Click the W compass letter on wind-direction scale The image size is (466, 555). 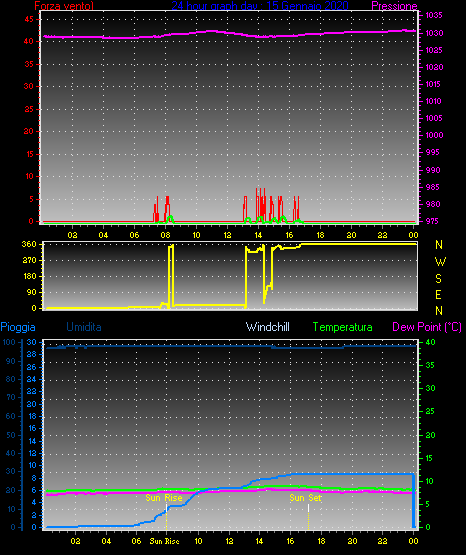(x=440, y=262)
